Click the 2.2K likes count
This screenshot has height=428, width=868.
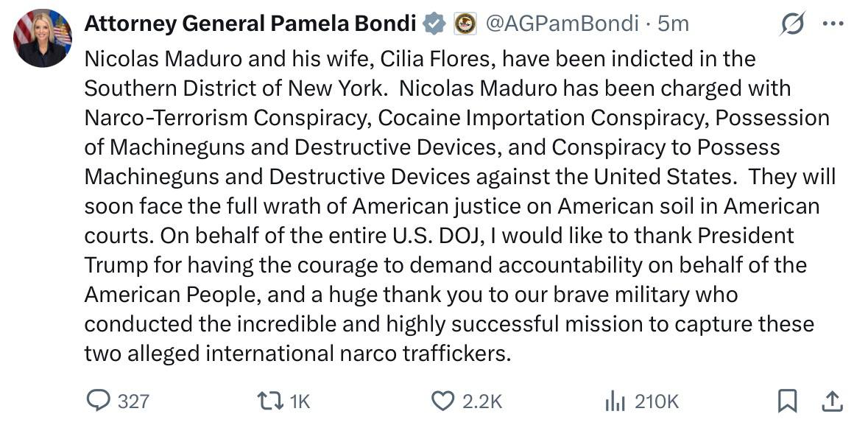click(482, 401)
